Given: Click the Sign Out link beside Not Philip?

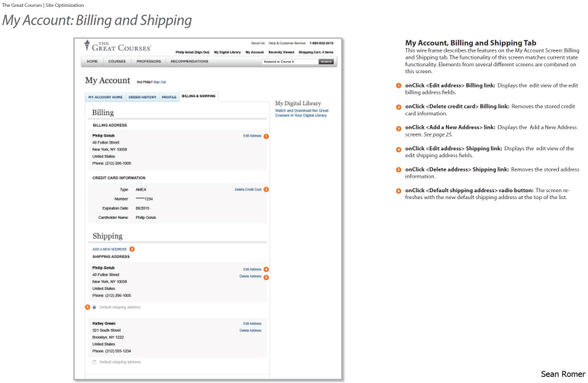Looking at the screenshot, I should pyautogui.click(x=159, y=82).
